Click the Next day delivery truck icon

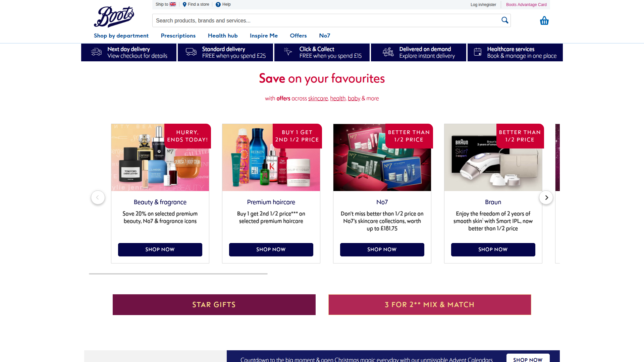pyautogui.click(x=96, y=52)
